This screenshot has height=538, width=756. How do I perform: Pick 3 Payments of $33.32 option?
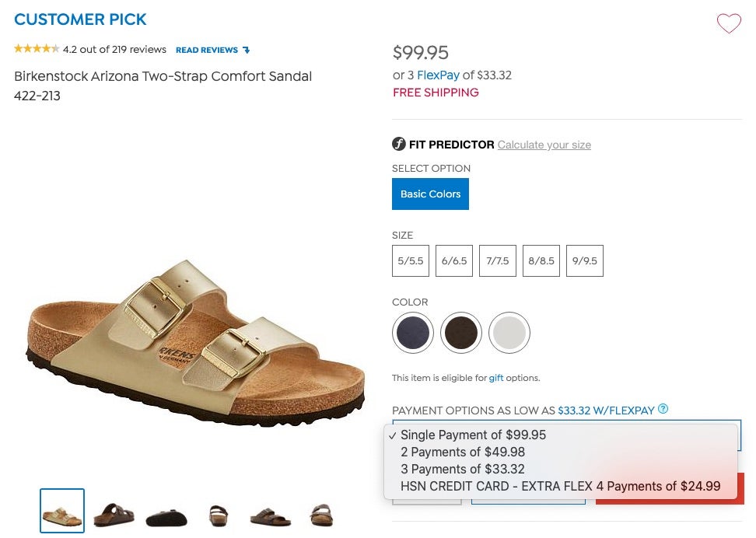tap(462, 470)
